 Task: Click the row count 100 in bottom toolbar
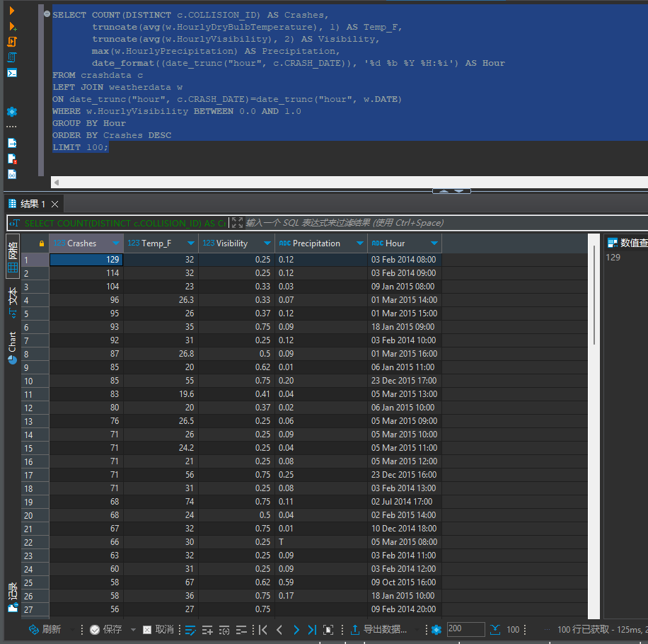(514, 630)
